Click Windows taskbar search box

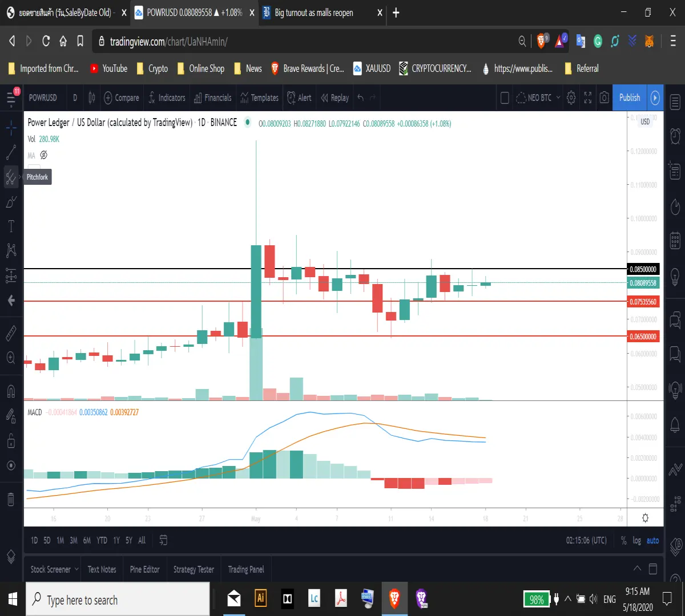tap(118, 599)
